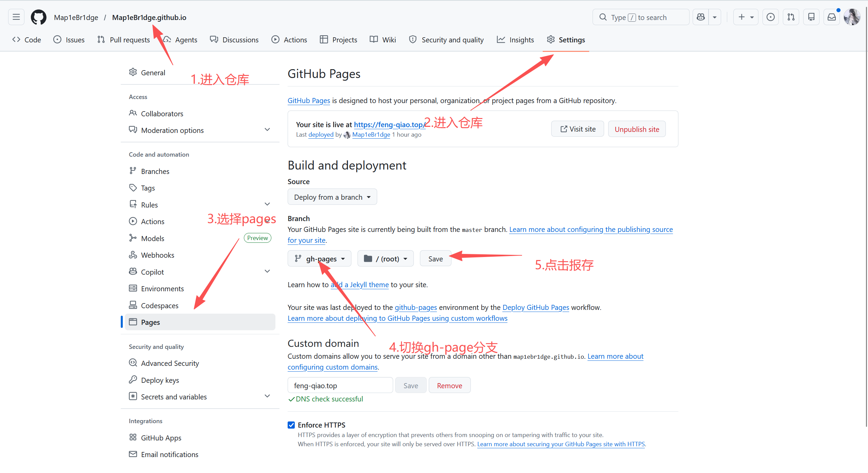This screenshot has width=868, height=473.
Task: Expand the Copilot sidebar section chevron
Action: (x=267, y=272)
